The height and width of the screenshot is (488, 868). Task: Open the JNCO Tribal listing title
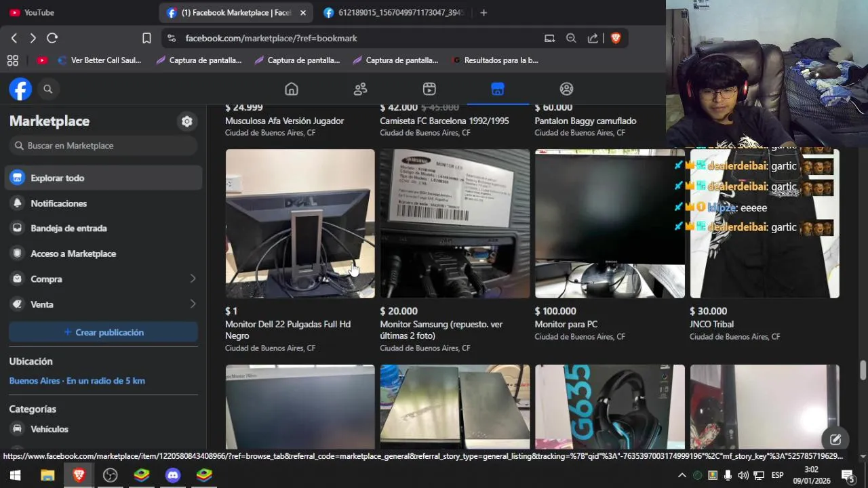[x=711, y=325]
